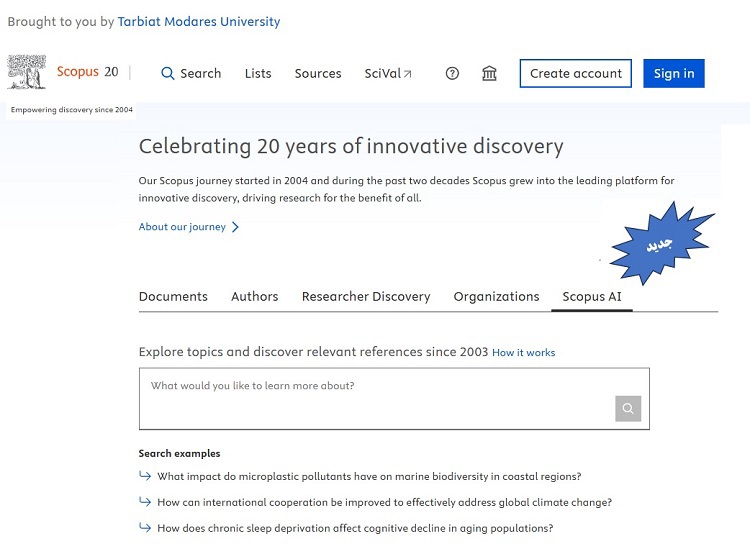
Task: Click the blue starburst badge
Action: (x=660, y=243)
